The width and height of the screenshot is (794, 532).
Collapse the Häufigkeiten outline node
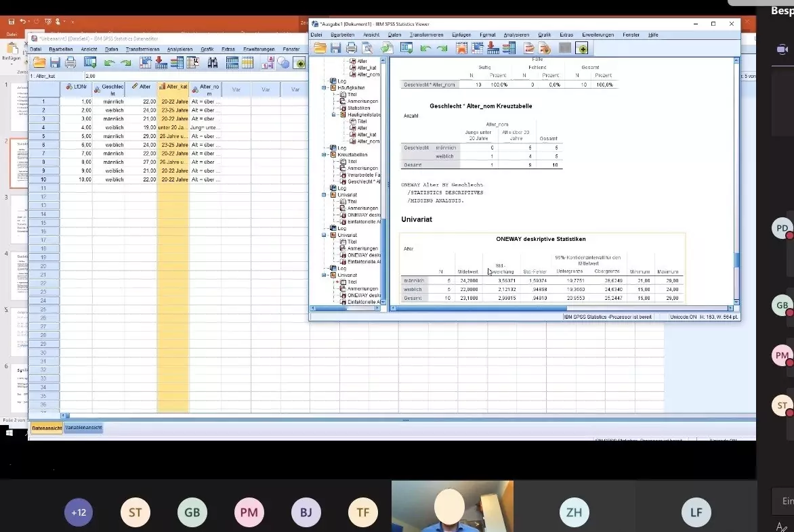point(325,88)
